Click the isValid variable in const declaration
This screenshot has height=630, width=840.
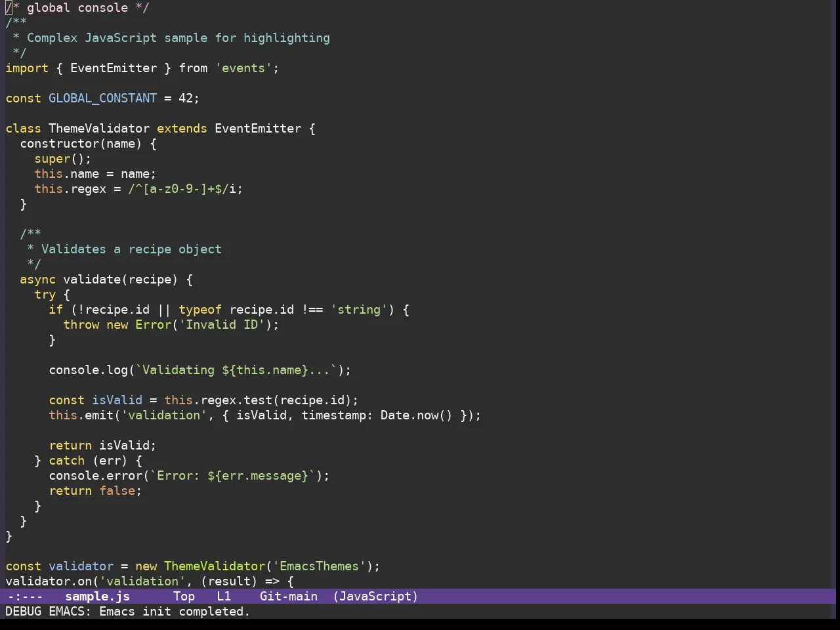pyautogui.click(x=117, y=400)
